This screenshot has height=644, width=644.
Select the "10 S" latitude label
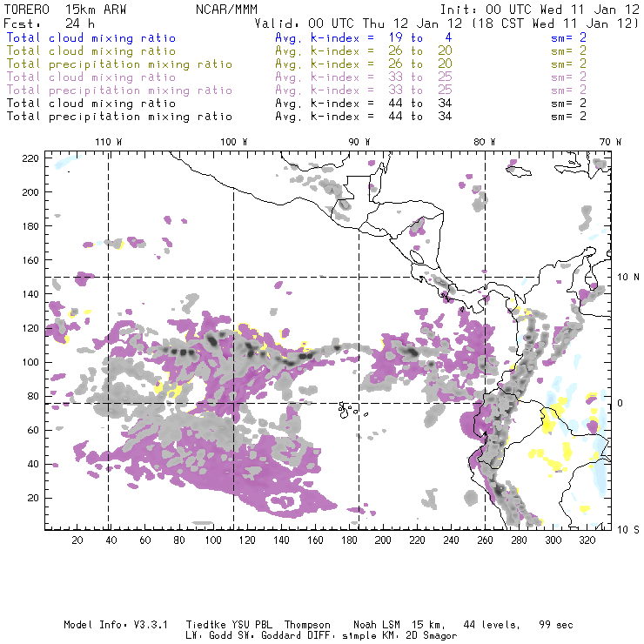(628, 530)
